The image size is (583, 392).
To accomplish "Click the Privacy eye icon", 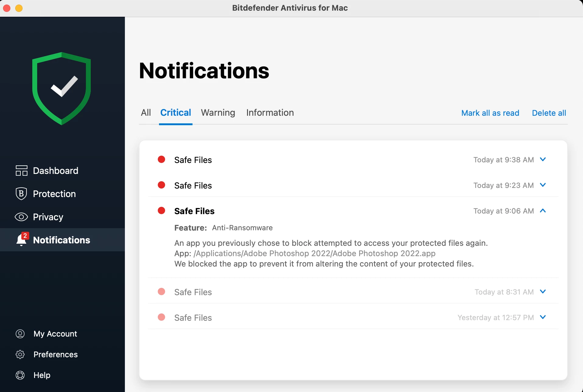I will click(x=21, y=217).
